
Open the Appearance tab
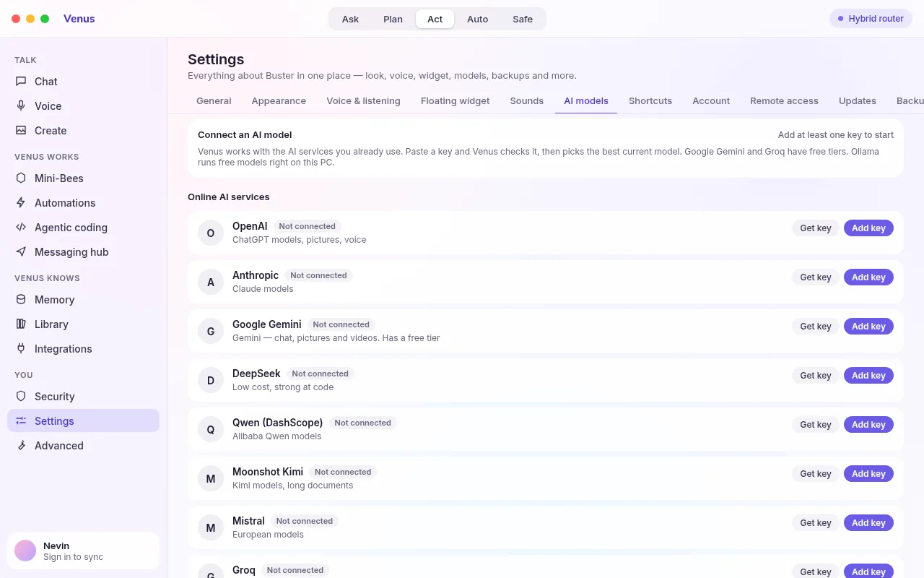[279, 101]
